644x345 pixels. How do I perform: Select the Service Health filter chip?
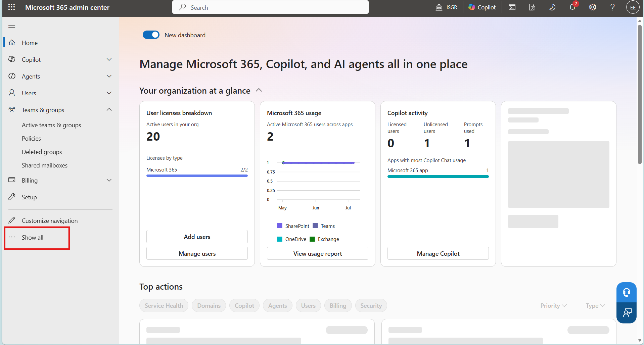tap(164, 305)
